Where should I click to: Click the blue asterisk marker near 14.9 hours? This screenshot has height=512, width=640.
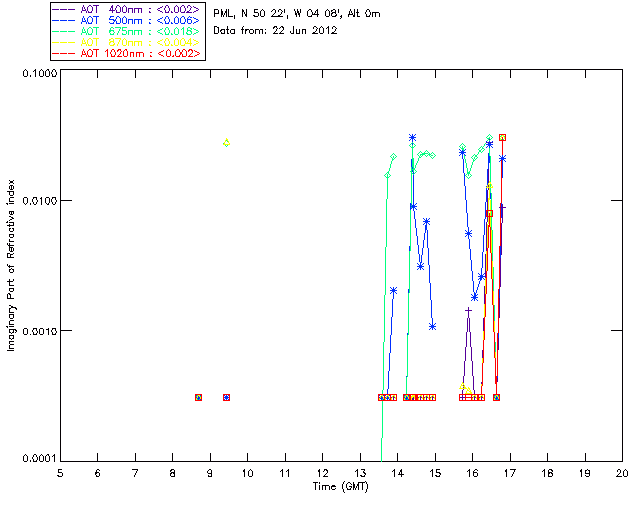[x=433, y=326]
